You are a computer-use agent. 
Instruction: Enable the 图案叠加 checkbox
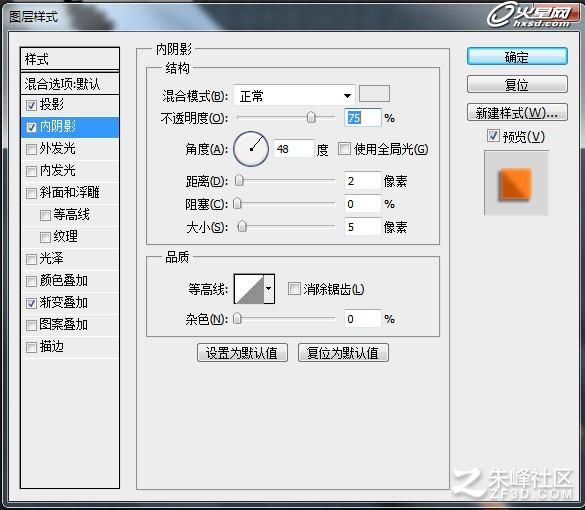[x=31, y=325]
